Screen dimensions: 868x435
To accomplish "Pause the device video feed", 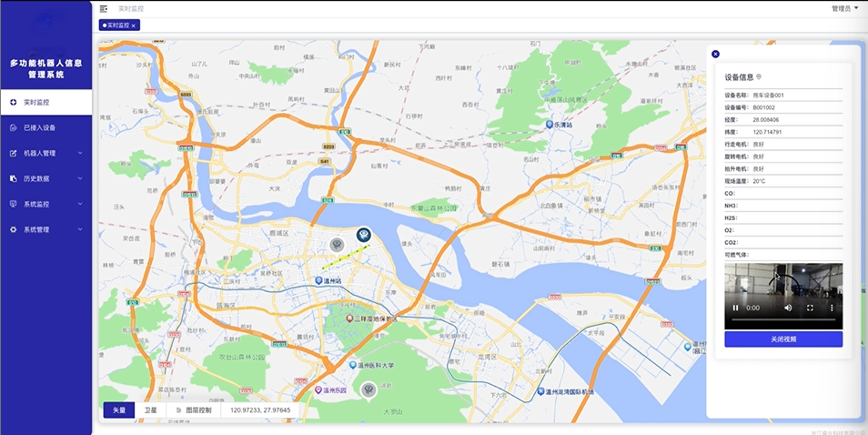I will coord(735,309).
